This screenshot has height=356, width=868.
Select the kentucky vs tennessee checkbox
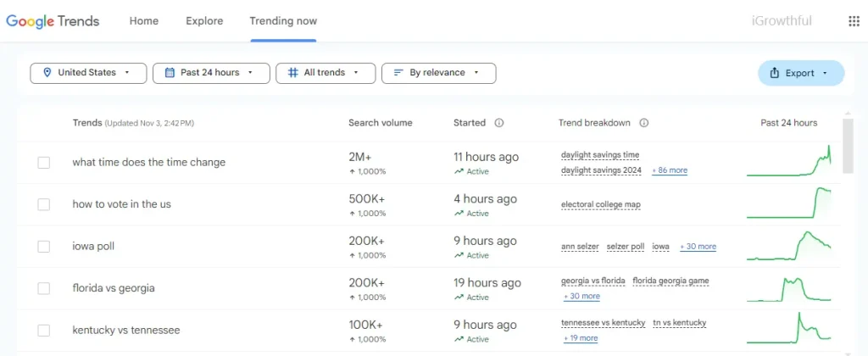click(x=44, y=331)
